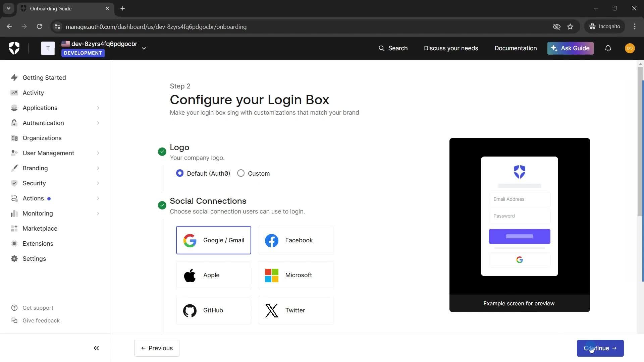Open Discuss your needs link

pyautogui.click(x=451, y=48)
